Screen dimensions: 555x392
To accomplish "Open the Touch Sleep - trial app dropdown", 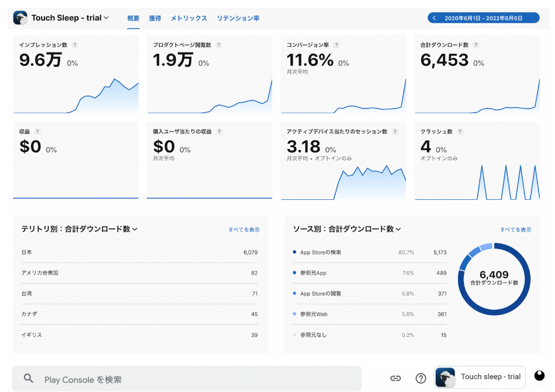I will coord(70,18).
